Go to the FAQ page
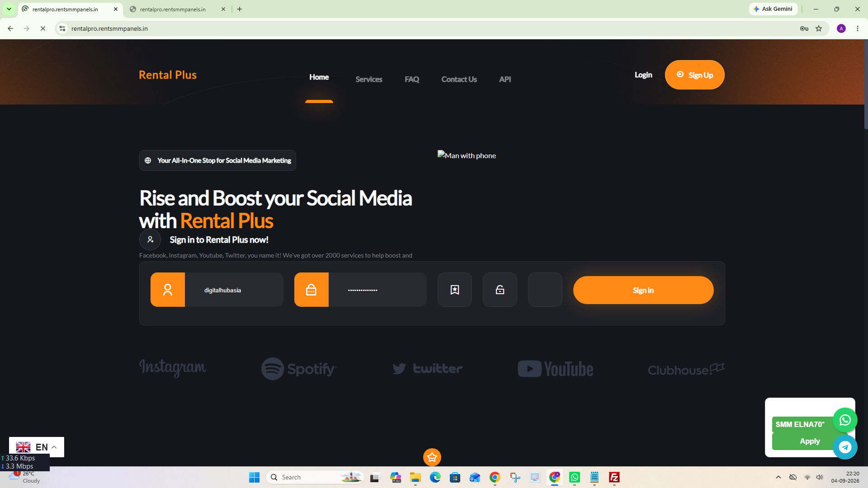 click(x=412, y=79)
